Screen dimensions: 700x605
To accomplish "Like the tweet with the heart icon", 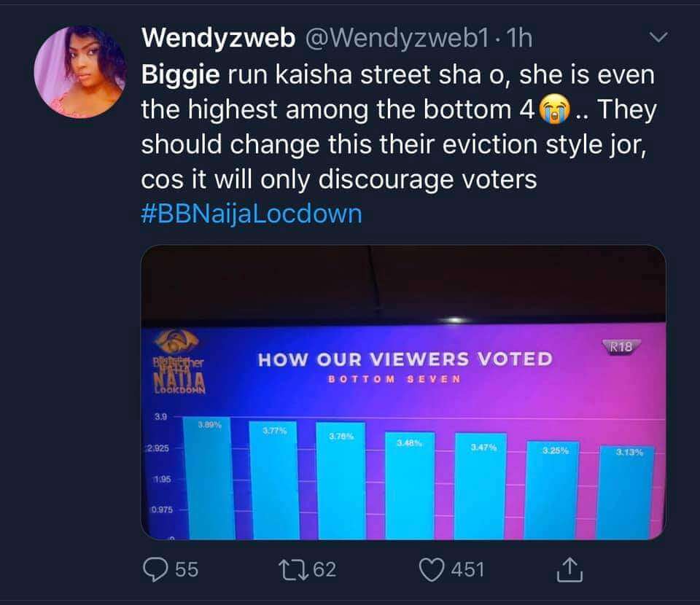I will tap(432, 570).
